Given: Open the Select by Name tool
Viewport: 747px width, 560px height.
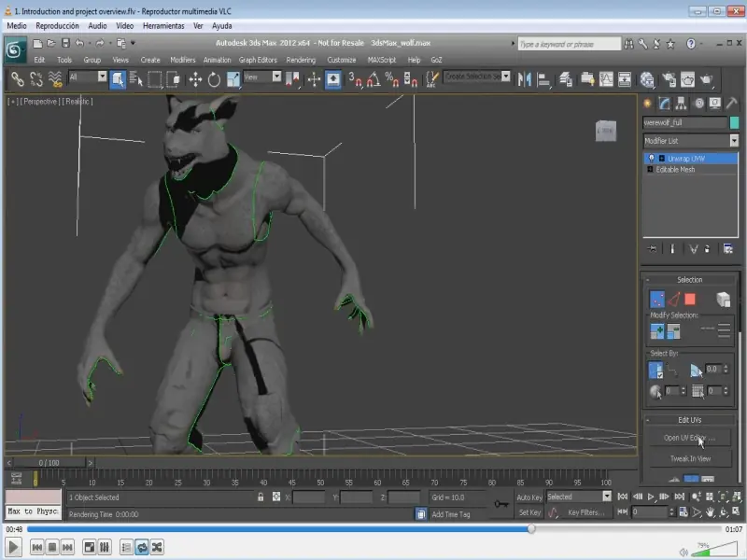Looking at the screenshot, I should (135, 79).
